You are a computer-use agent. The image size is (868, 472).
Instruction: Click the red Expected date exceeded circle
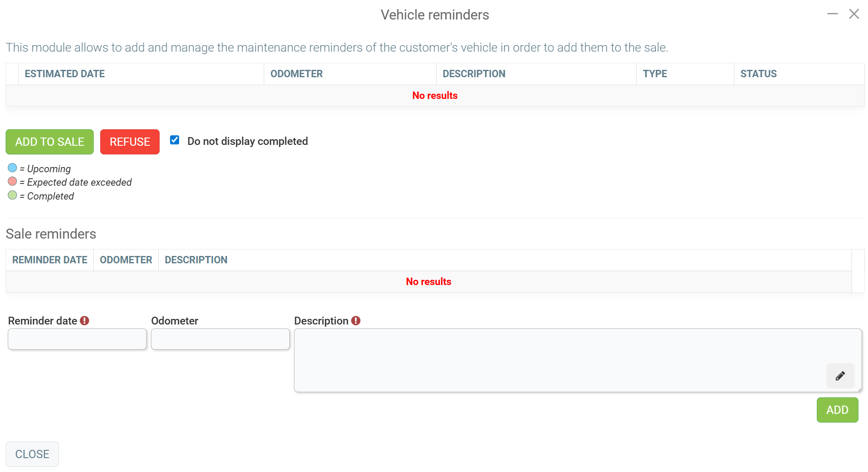coord(13,181)
